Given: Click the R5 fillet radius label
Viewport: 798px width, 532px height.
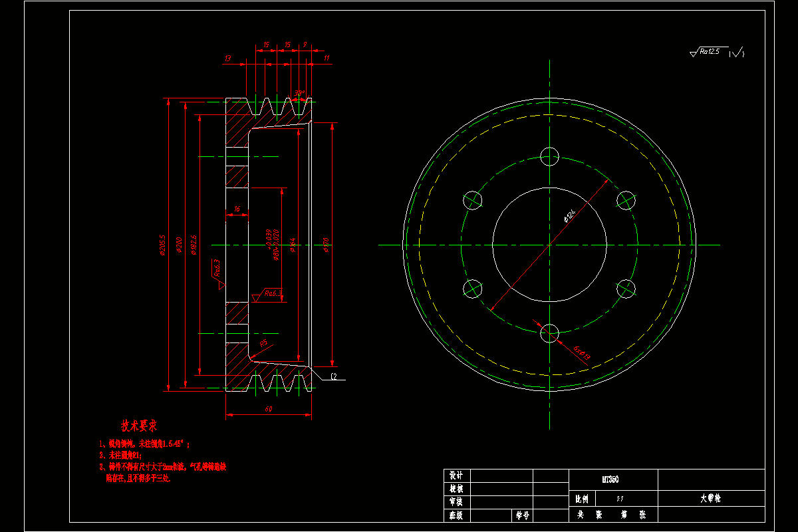Looking at the screenshot, I should 263,343.
